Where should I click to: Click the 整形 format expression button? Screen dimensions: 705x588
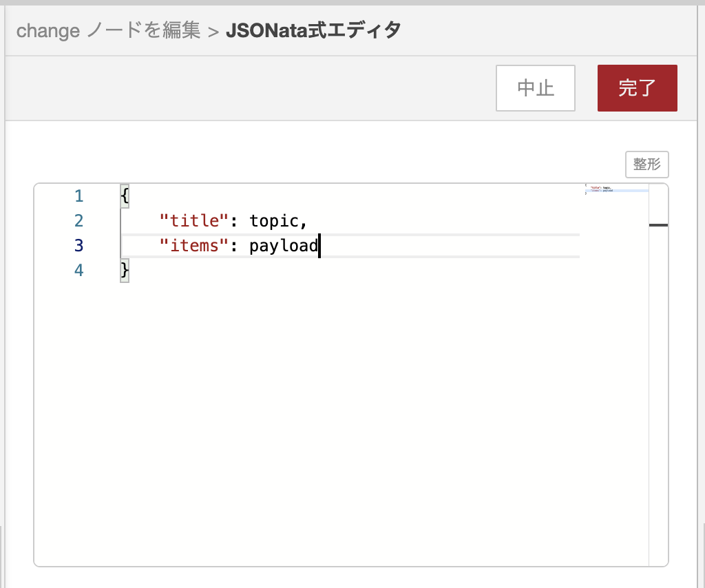pos(647,165)
